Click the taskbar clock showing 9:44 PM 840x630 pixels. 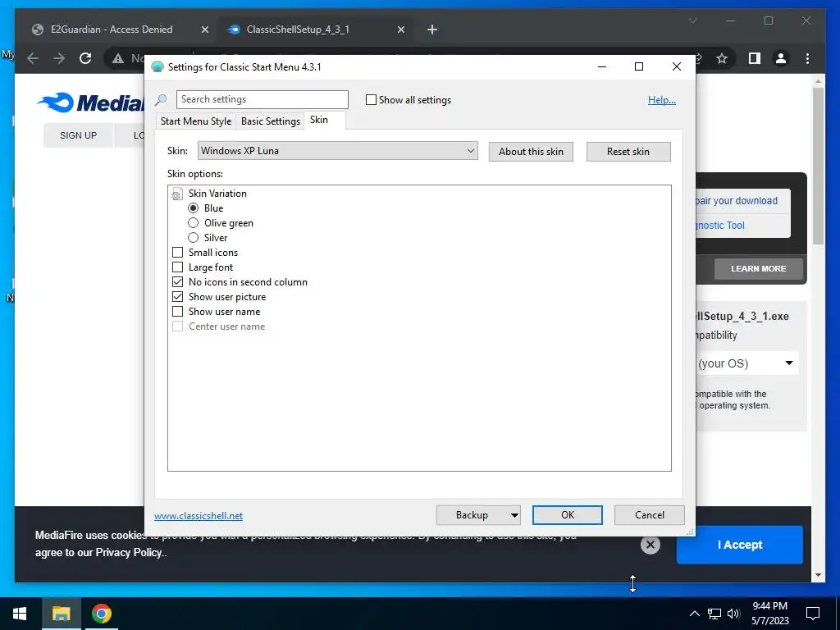[x=769, y=614]
